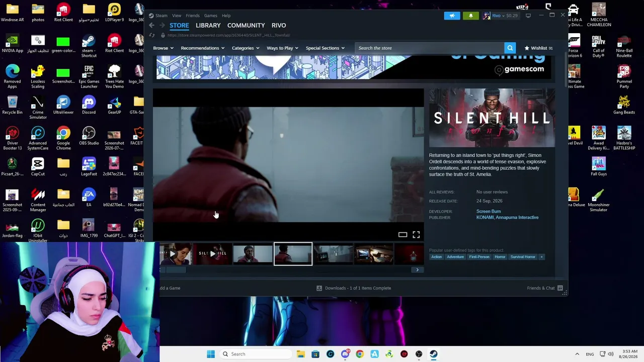Open the Recycle Bin on desktop
644x362 pixels.
(x=12, y=106)
